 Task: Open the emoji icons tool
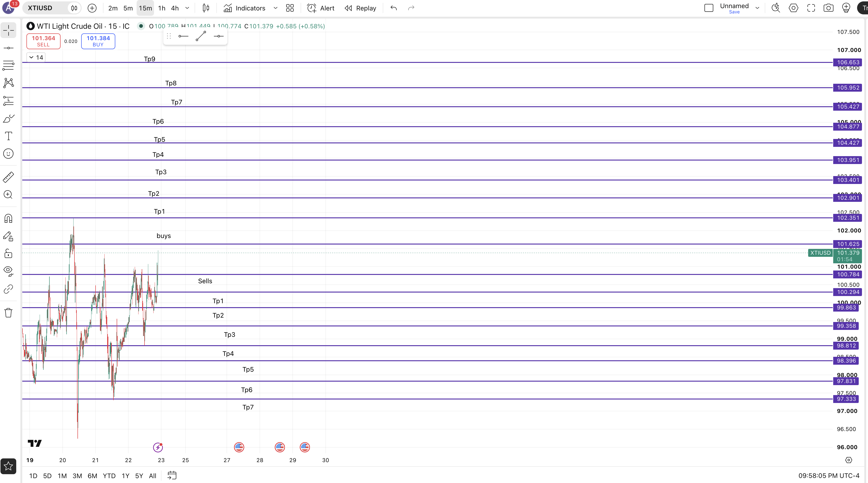[x=8, y=154]
